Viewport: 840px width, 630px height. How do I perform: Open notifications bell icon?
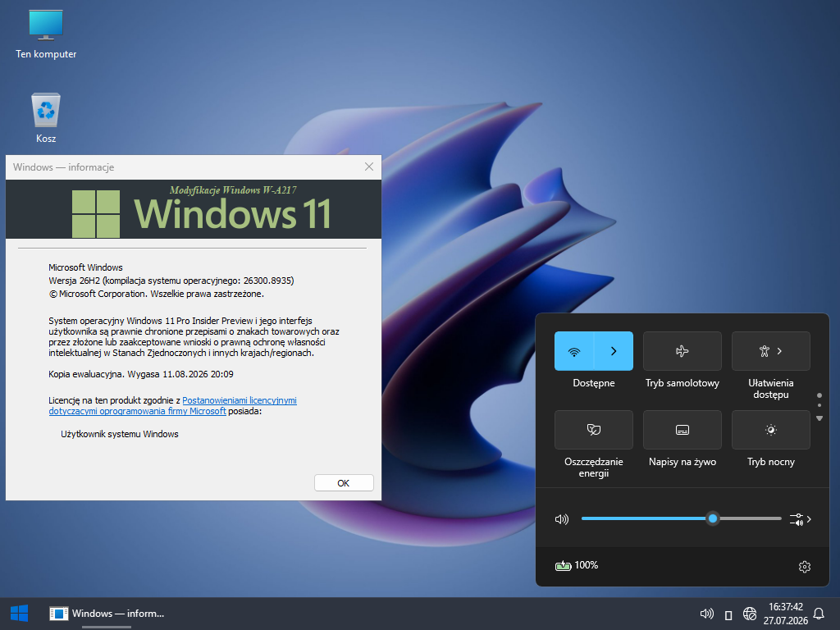(x=819, y=614)
